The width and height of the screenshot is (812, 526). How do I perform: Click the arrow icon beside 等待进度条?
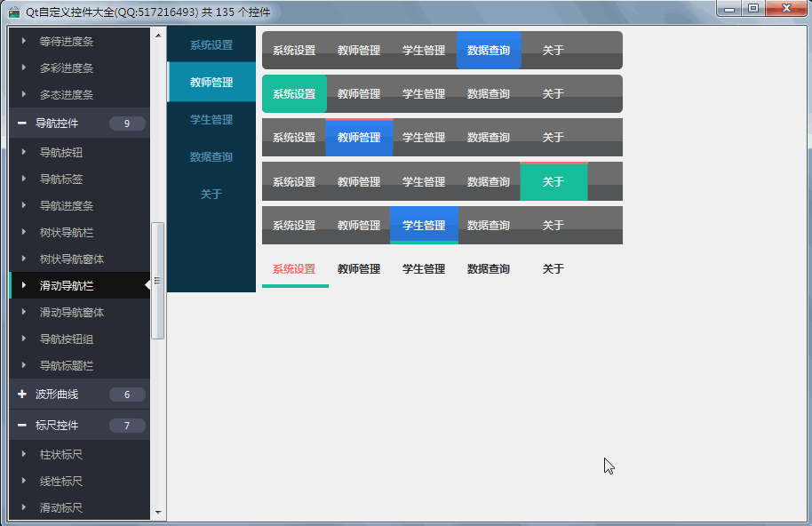24,42
